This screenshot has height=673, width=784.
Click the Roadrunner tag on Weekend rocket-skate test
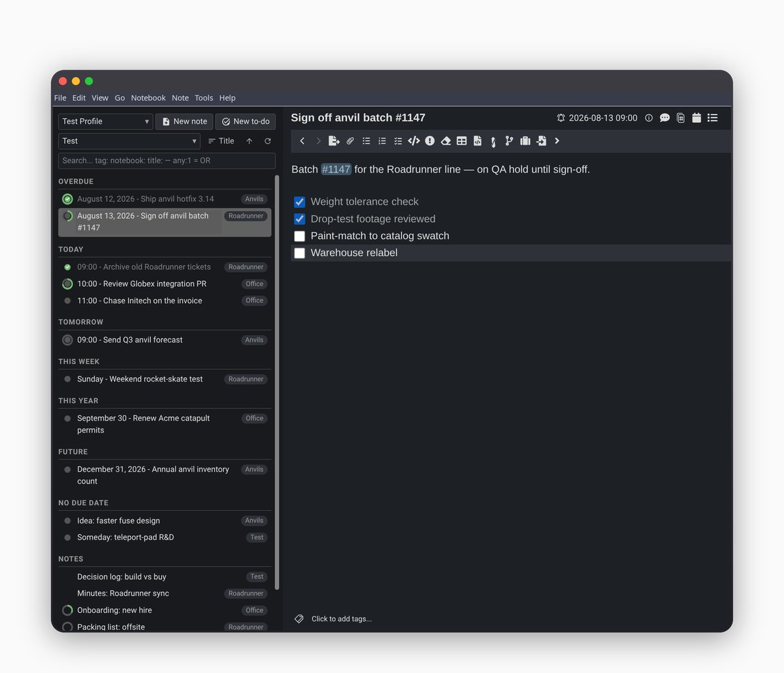(x=246, y=379)
